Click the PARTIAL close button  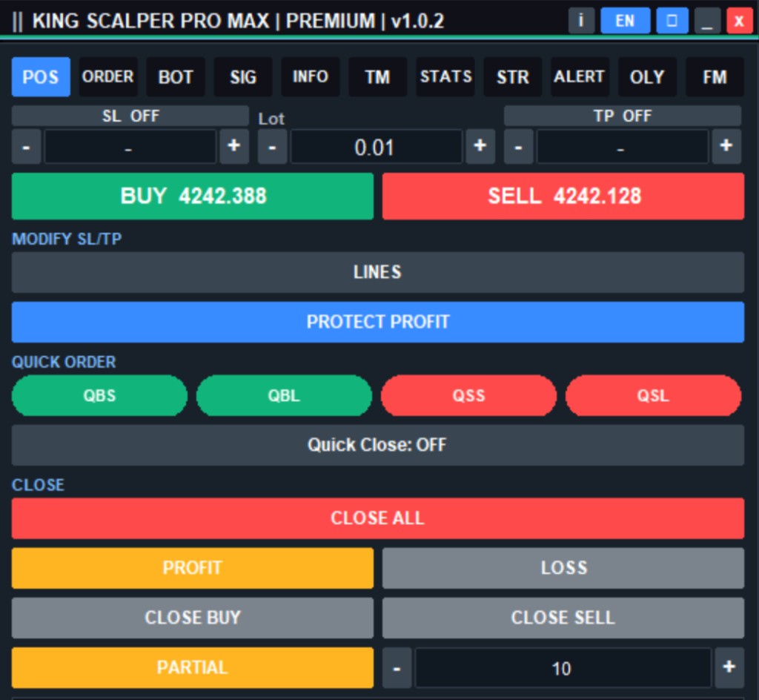pos(193,668)
